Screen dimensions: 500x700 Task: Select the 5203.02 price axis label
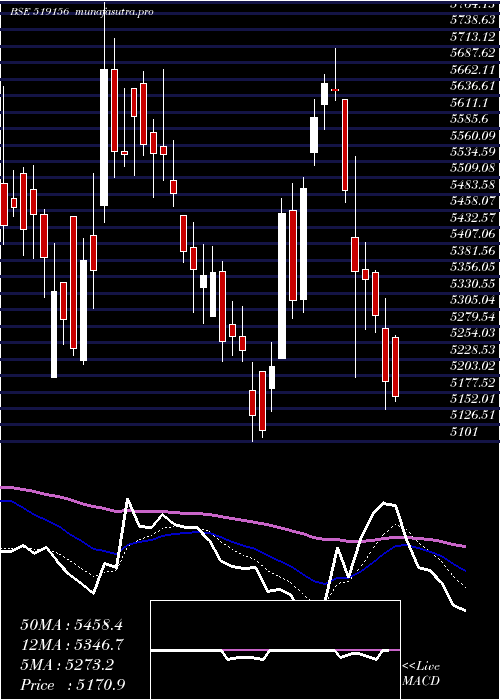click(473, 366)
